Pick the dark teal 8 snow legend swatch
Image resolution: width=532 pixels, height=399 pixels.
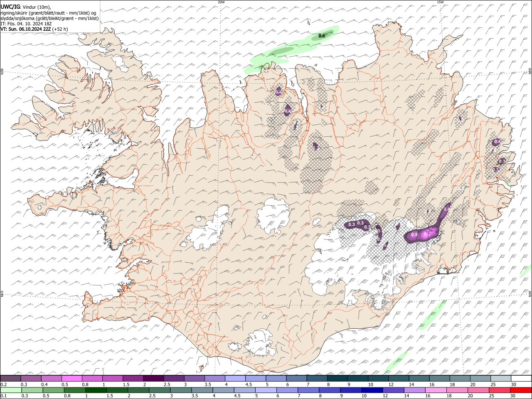337,378
